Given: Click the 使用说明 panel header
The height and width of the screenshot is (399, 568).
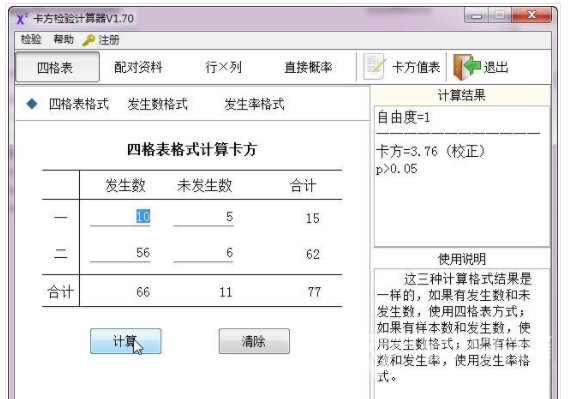Looking at the screenshot, I should pyautogui.click(x=462, y=259).
